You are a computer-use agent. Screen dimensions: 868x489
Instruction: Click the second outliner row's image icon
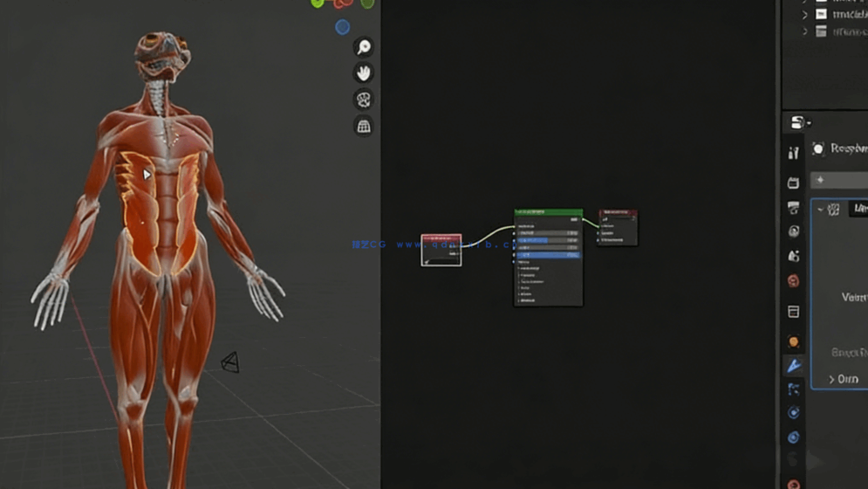[822, 15]
